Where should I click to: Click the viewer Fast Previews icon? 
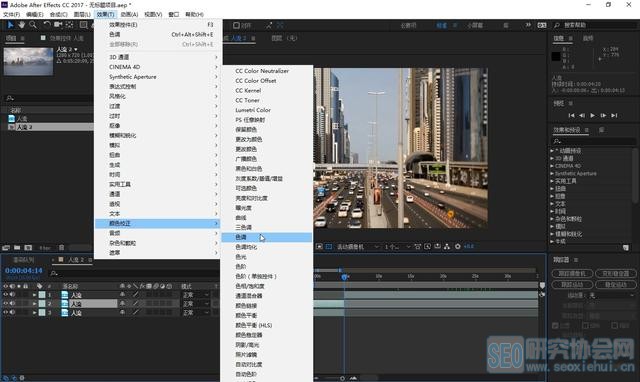(427, 247)
